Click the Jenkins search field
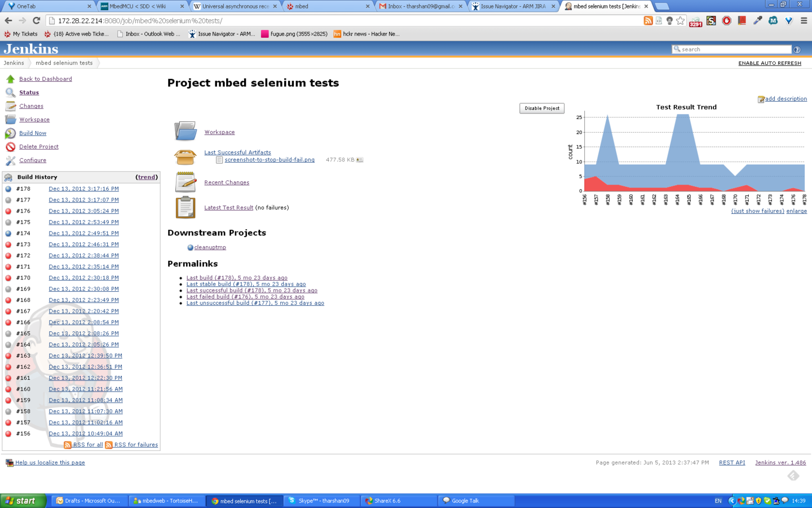Viewport: 812px width, 508px height. pos(732,50)
